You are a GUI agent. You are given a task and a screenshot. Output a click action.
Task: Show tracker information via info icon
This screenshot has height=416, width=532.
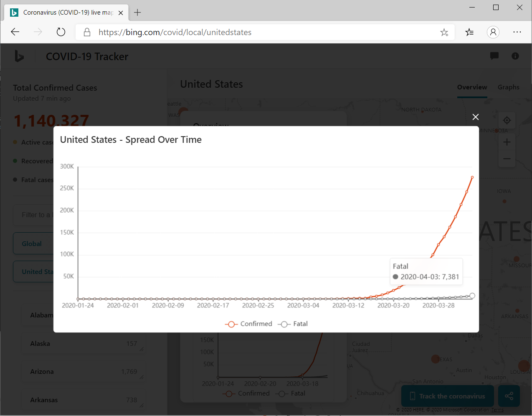(515, 56)
